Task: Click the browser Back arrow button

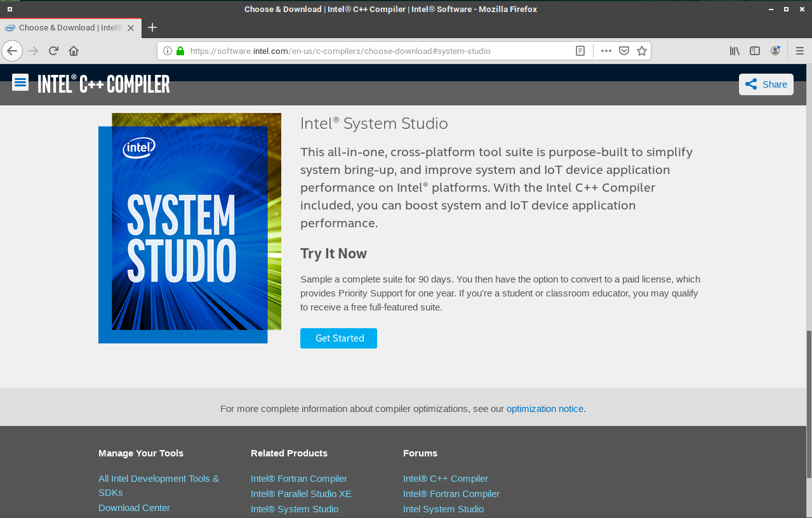Action: 12,51
